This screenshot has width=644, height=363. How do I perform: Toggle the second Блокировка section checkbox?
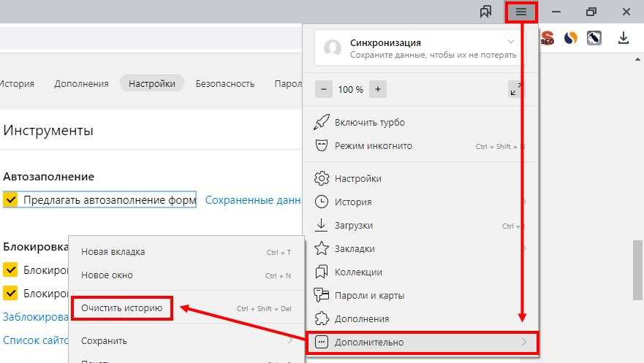(x=10, y=294)
